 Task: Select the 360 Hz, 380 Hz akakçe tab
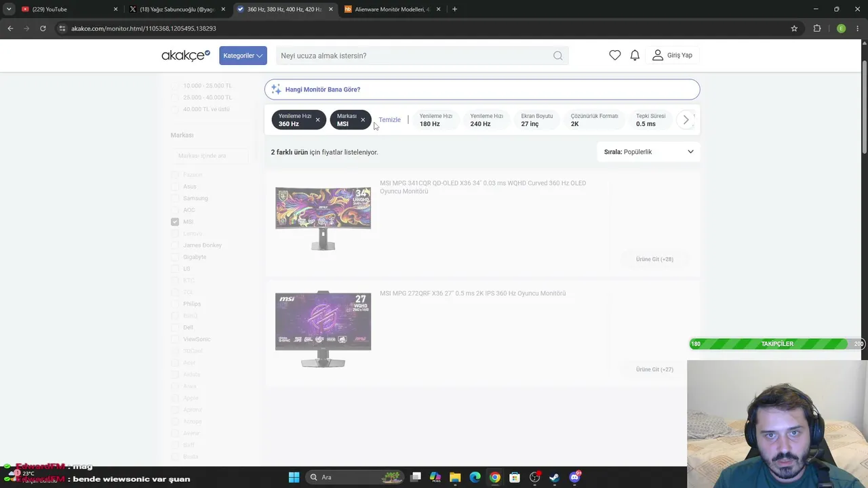[x=284, y=9]
